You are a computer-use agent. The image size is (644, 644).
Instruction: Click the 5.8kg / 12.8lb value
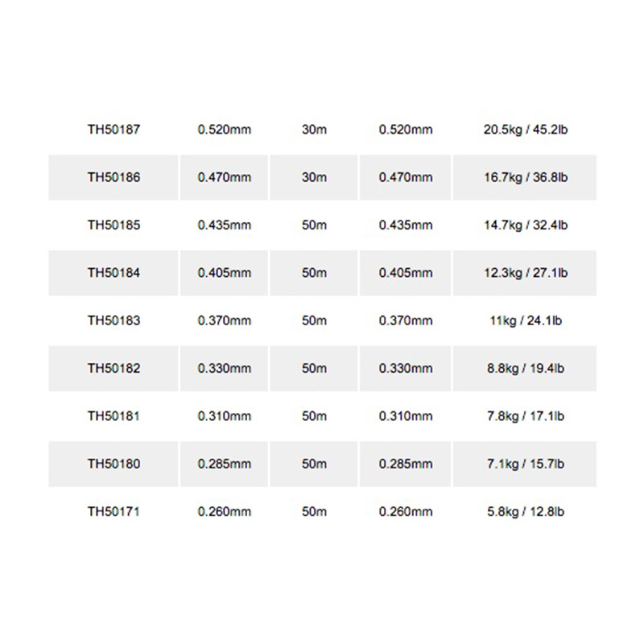point(526,511)
